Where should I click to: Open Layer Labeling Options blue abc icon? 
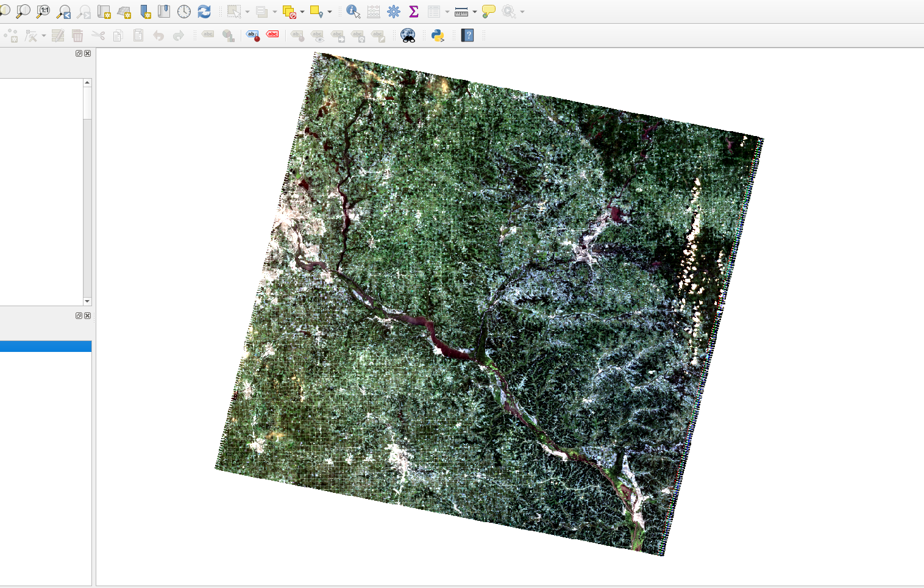point(252,35)
